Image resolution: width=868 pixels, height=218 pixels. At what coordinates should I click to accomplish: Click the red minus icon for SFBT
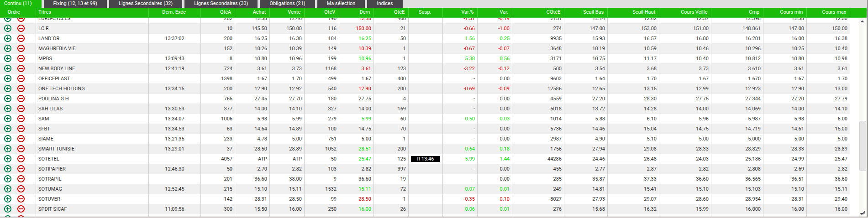click(21, 129)
